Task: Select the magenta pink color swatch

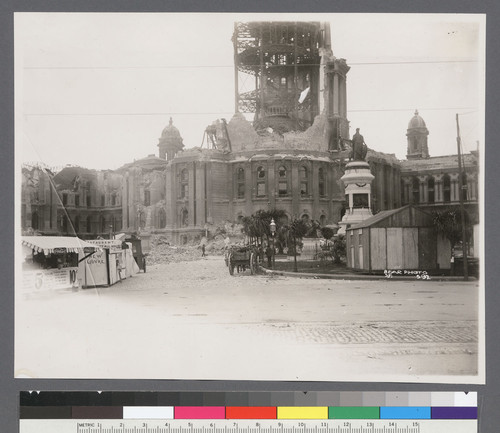Action: point(200,413)
